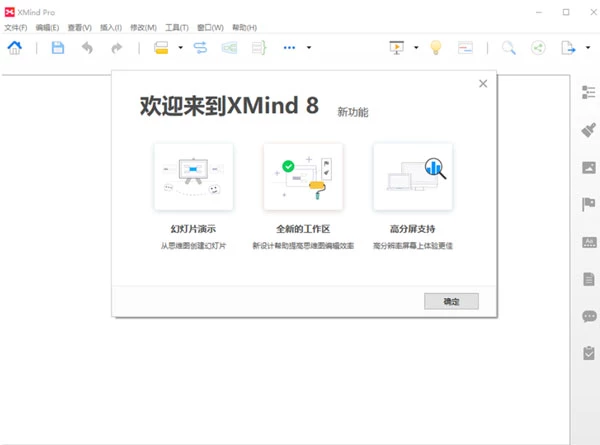The height and width of the screenshot is (445, 600).
Task: Maximize the XMind Pro window
Action: point(566,12)
